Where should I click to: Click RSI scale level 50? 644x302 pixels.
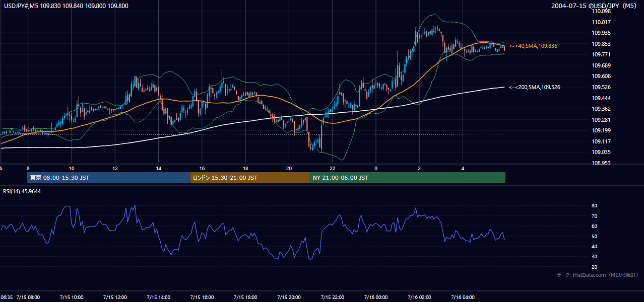595,236
